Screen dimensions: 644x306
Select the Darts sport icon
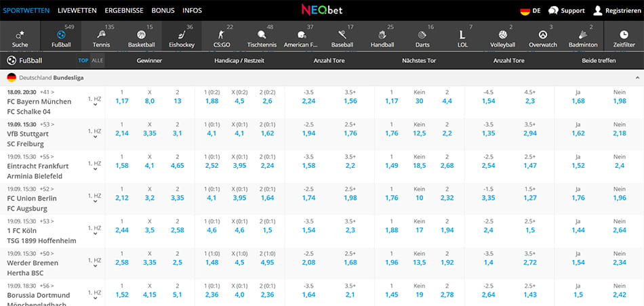click(x=422, y=35)
